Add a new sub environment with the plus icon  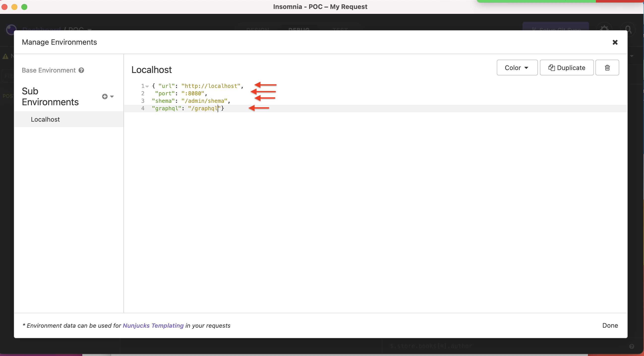tap(105, 96)
